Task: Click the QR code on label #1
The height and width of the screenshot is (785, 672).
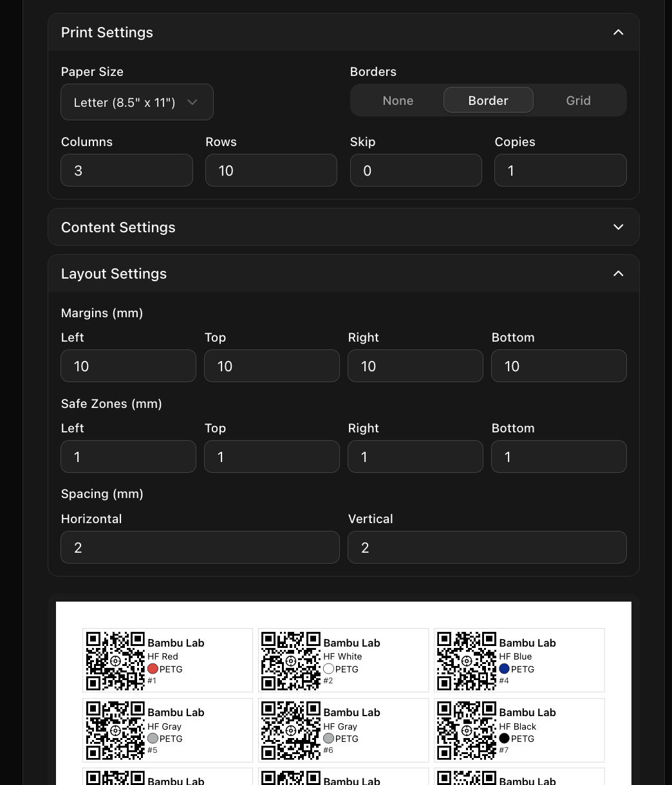Action: click(115, 660)
